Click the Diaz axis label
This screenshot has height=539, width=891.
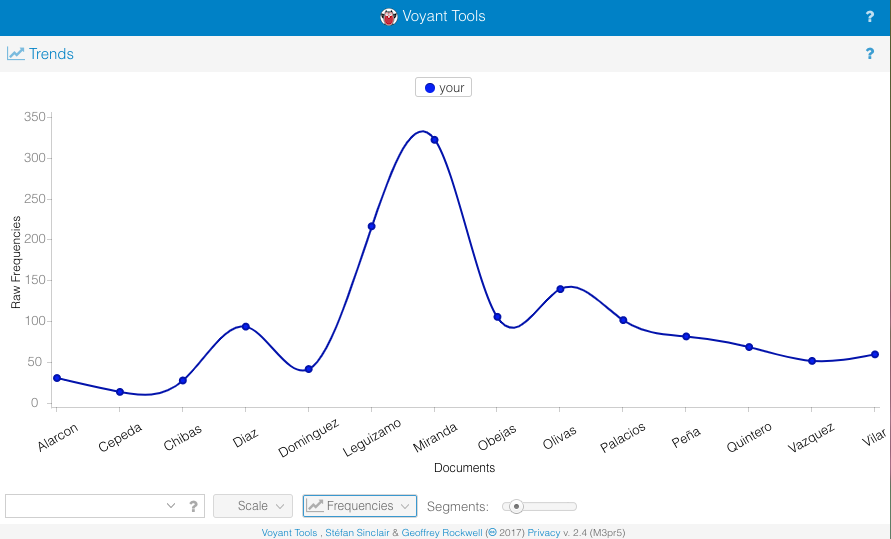245,438
